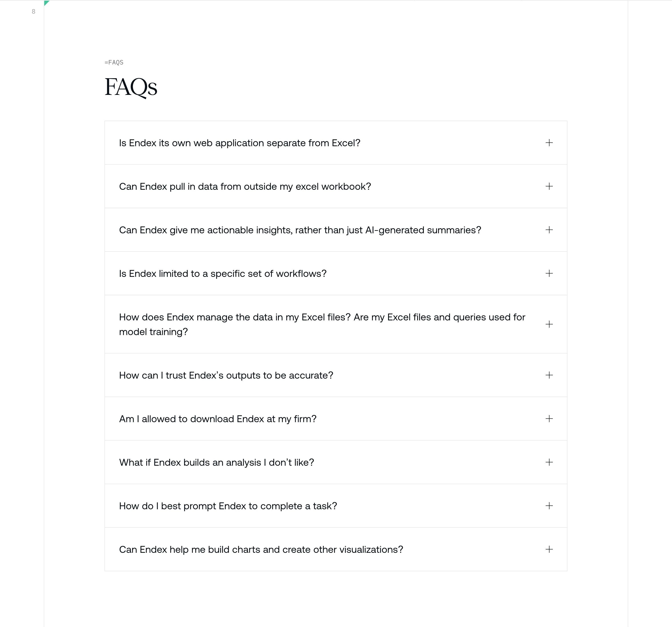Expand 'Is Endex its own web application' question
The width and height of the screenshot is (672, 627).
point(239,143)
